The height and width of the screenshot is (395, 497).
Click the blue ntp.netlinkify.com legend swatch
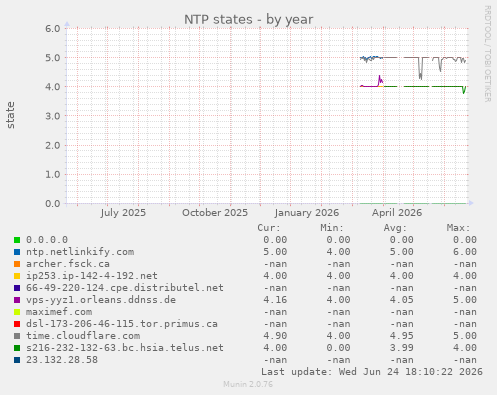[17, 252]
